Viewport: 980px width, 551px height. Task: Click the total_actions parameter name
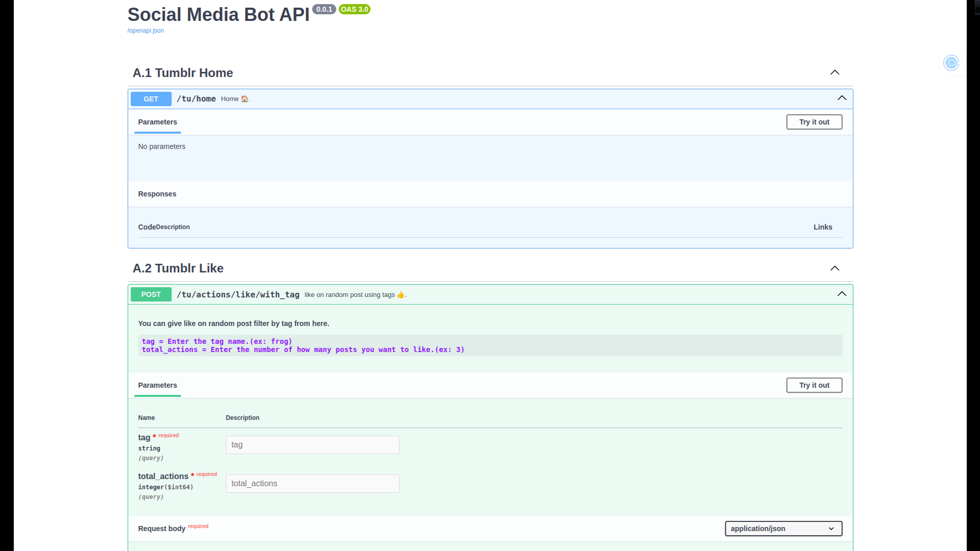coord(163,476)
